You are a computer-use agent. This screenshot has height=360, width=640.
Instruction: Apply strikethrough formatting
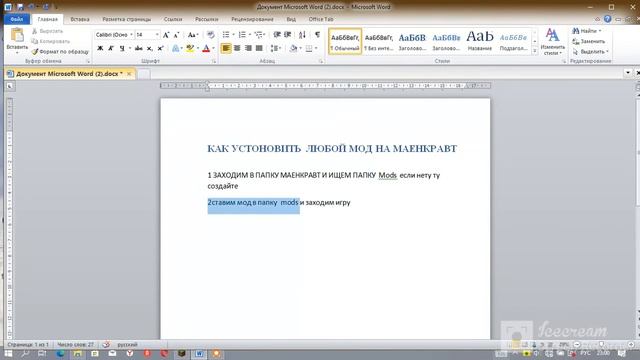138,48
